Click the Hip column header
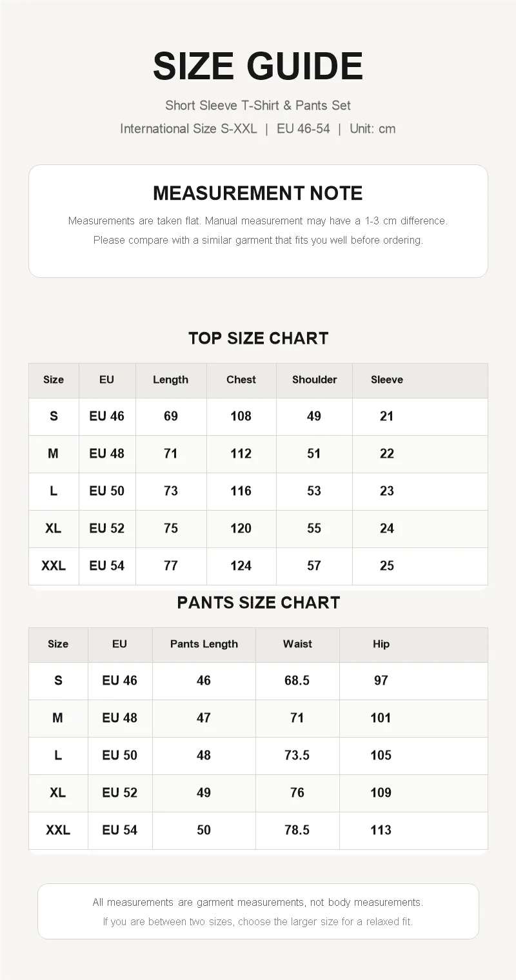The height and width of the screenshot is (980, 516). click(381, 644)
